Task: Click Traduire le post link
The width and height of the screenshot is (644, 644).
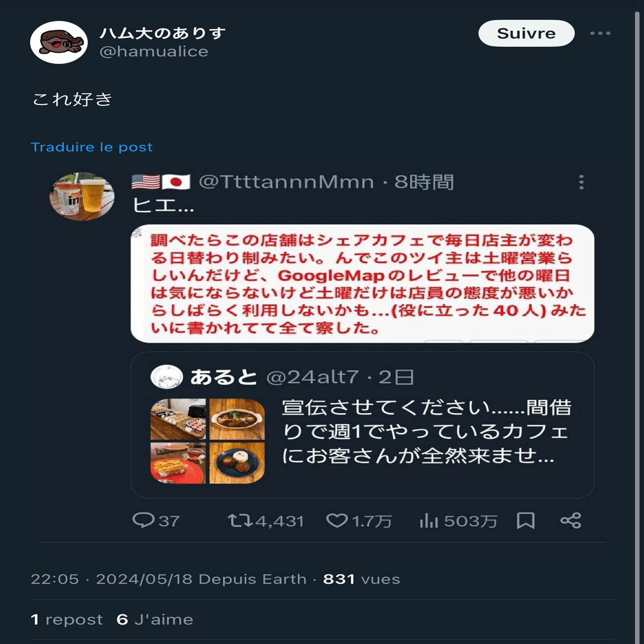Action: [x=92, y=147]
